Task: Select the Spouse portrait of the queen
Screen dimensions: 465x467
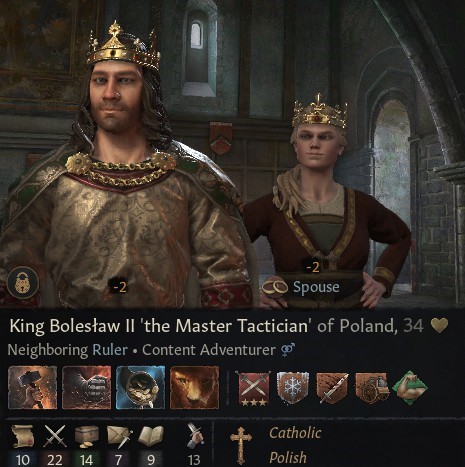Action: pos(328,200)
